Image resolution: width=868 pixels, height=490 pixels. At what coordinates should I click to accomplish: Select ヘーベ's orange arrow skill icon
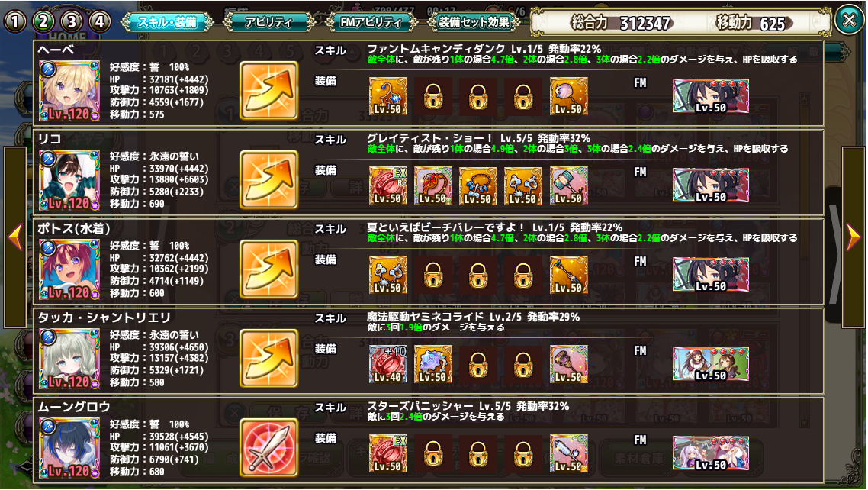coord(269,91)
